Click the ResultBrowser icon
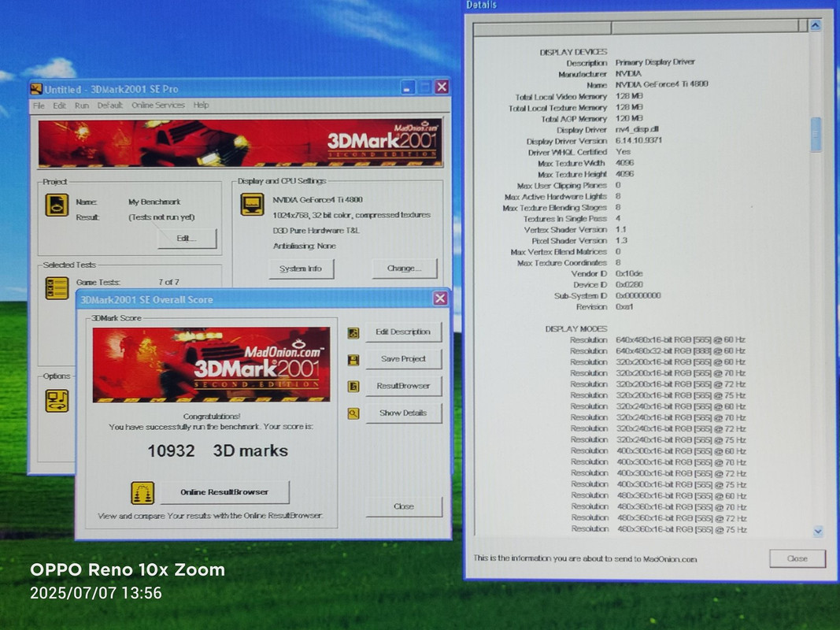Viewport: 840px width, 630px height. tap(353, 386)
